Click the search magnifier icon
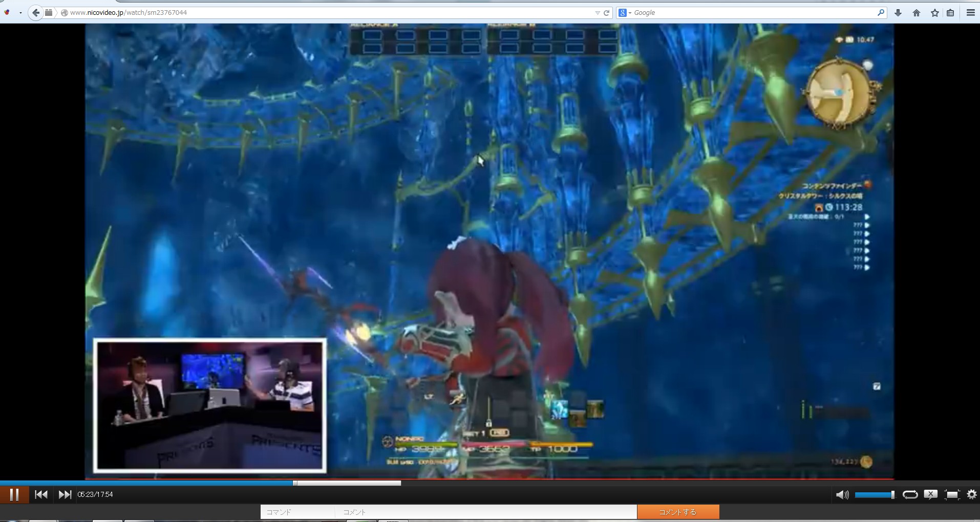The height and width of the screenshot is (522, 980). pos(881,13)
